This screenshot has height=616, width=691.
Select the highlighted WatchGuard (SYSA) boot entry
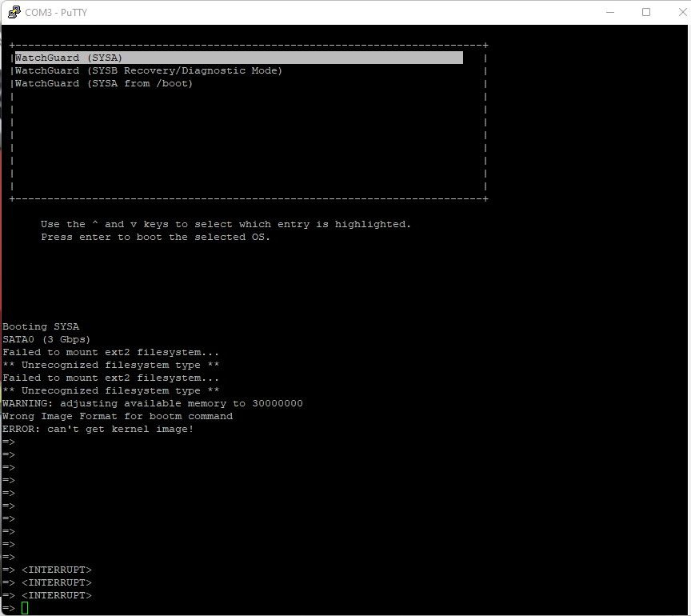click(x=239, y=58)
